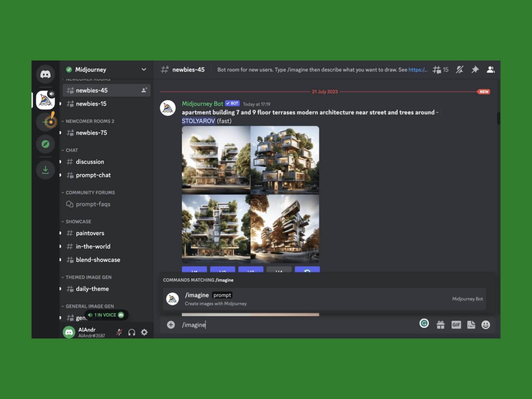Screen dimensions: 532x399
Task: Click the Grammarly icon in message bar
Action: click(x=424, y=323)
